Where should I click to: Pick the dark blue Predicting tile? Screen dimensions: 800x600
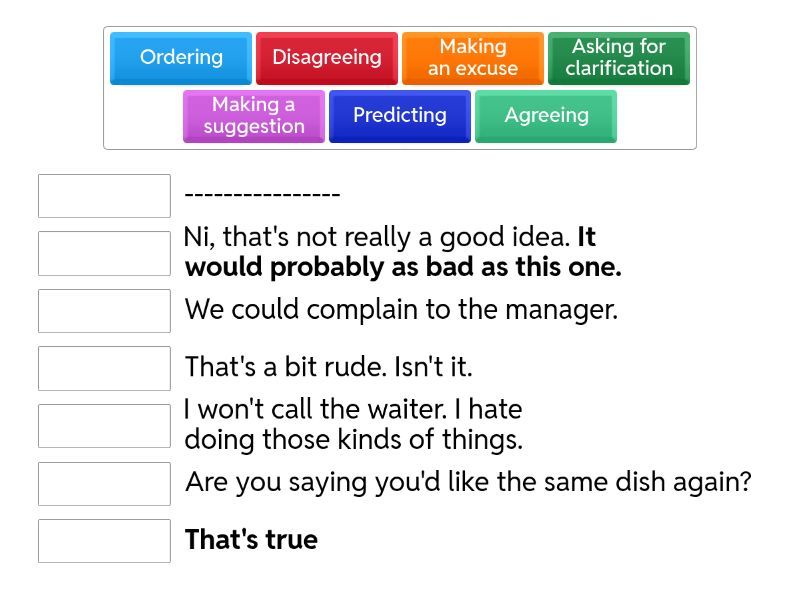pyautogui.click(x=400, y=116)
